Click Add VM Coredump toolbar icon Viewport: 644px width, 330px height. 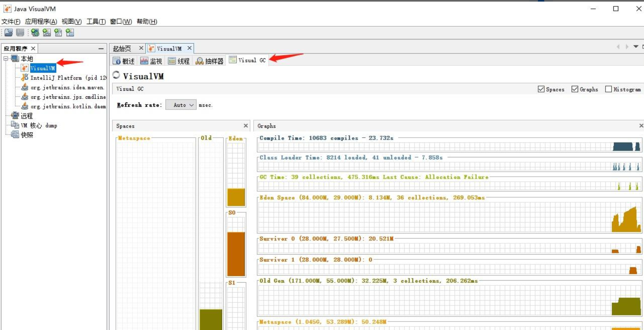tap(58, 33)
